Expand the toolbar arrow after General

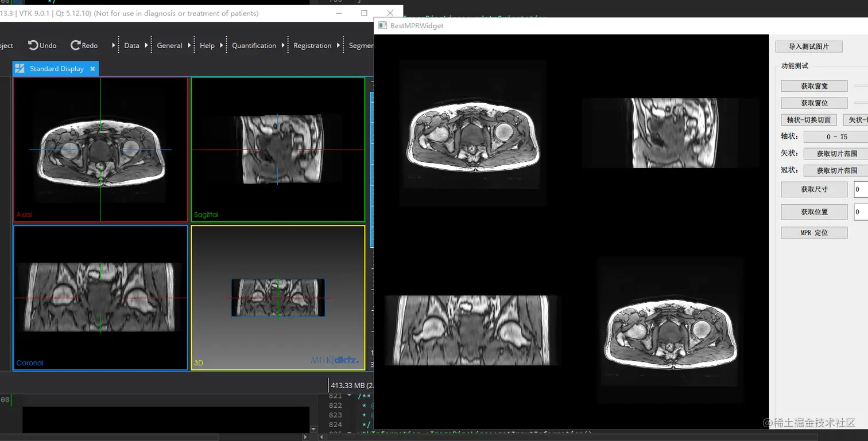(x=189, y=45)
